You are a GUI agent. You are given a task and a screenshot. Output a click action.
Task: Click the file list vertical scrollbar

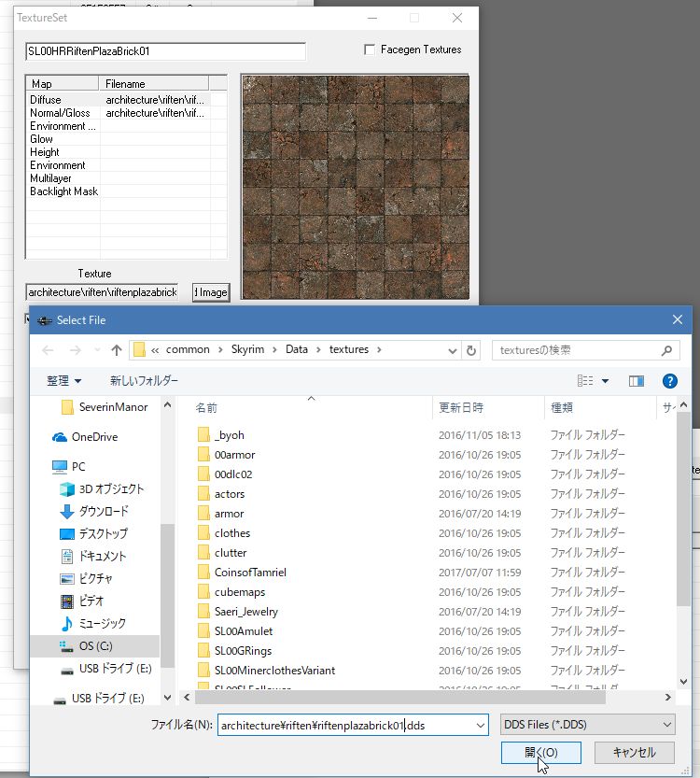click(683, 509)
